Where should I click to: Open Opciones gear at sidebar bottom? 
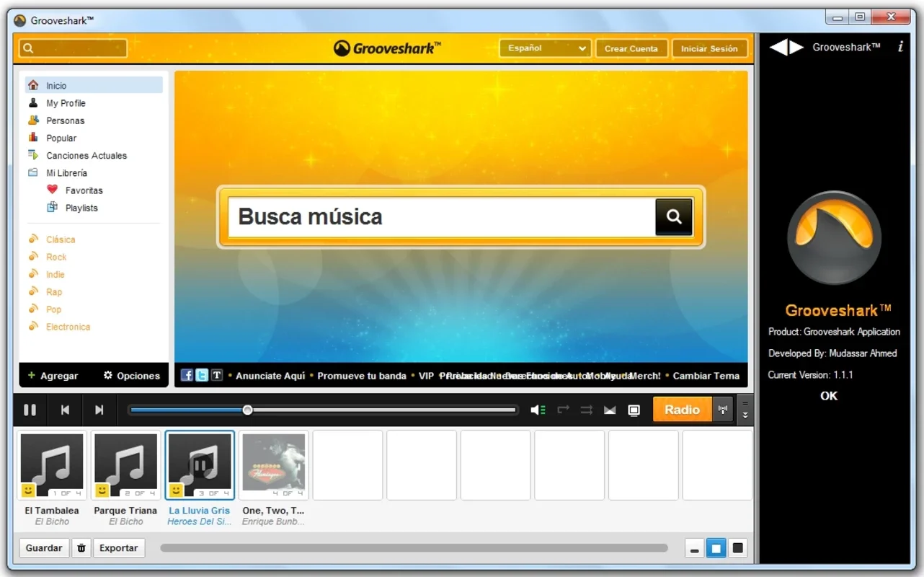[x=131, y=376]
